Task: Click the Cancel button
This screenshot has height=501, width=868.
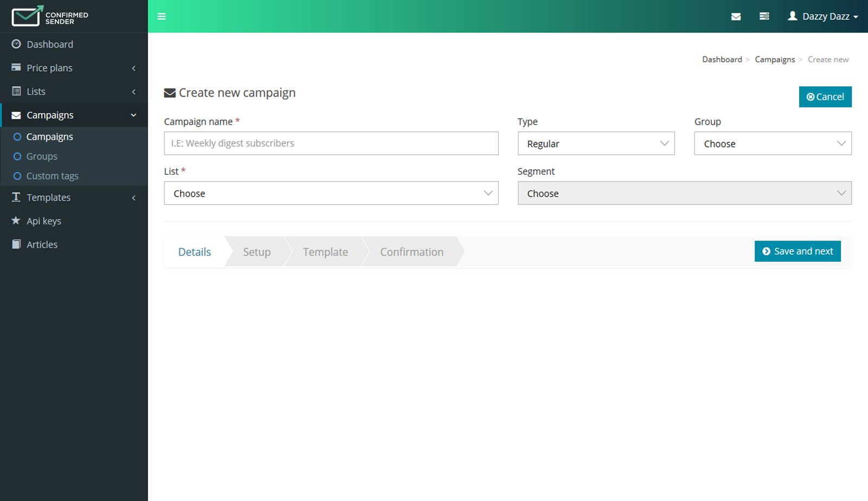Action: [825, 97]
